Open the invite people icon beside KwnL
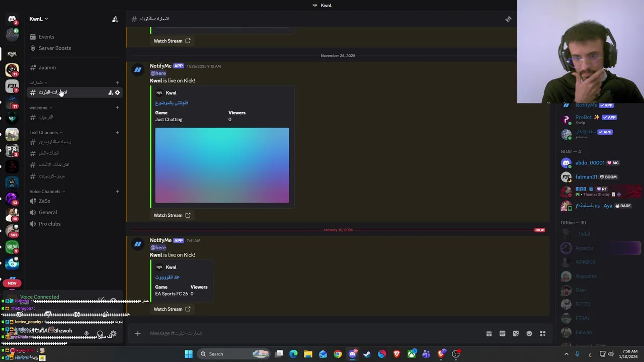This screenshot has height=362, width=644. [x=115, y=19]
